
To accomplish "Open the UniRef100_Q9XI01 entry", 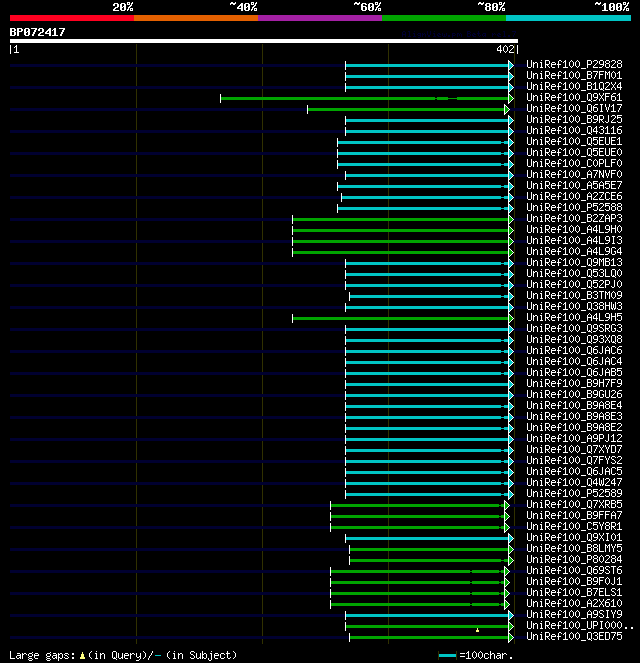I will [574, 537].
